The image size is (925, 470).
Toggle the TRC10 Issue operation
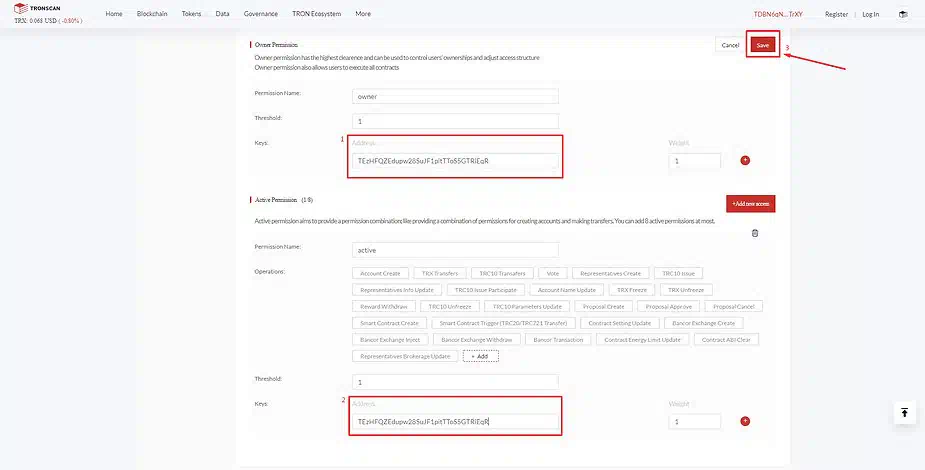[678, 273]
